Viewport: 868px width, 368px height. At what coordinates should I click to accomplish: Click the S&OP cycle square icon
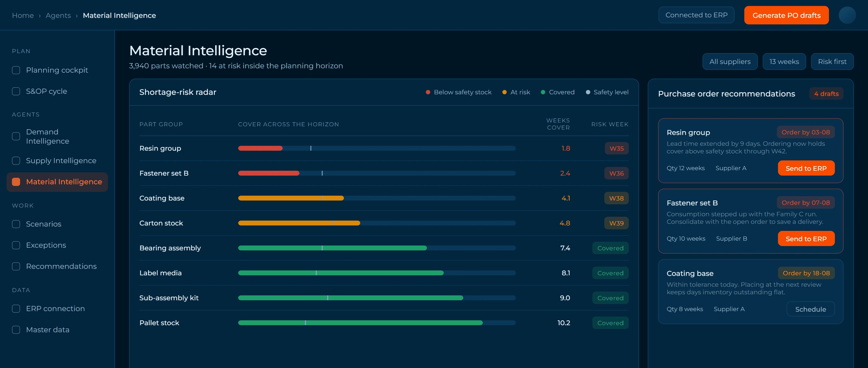coord(16,91)
